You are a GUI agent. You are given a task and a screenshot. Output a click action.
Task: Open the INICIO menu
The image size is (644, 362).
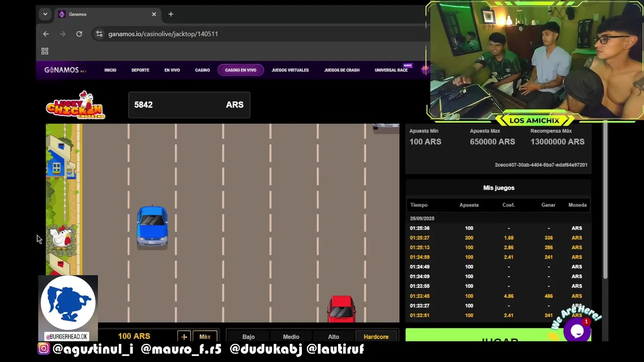(110, 70)
